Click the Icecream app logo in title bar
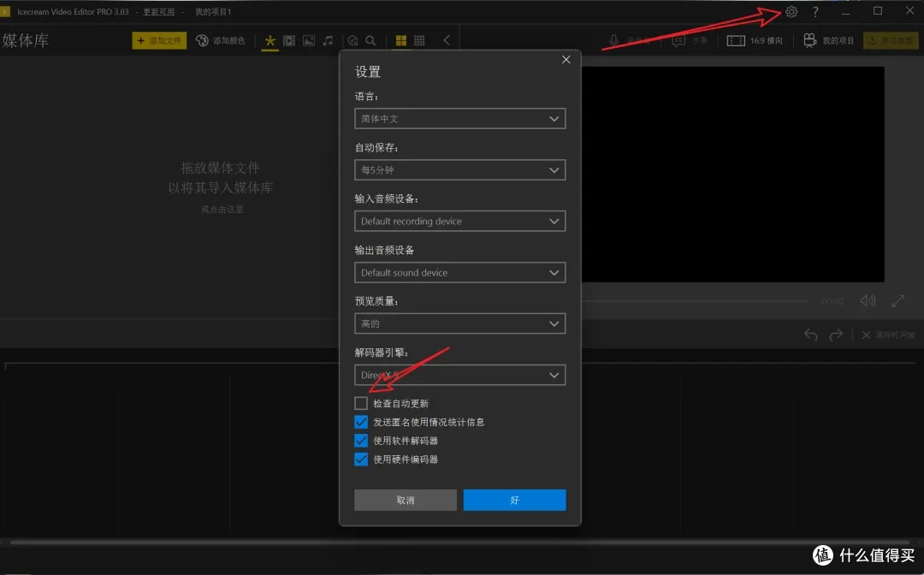The height and width of the screenshot is (575, 924). pos(5,11)
